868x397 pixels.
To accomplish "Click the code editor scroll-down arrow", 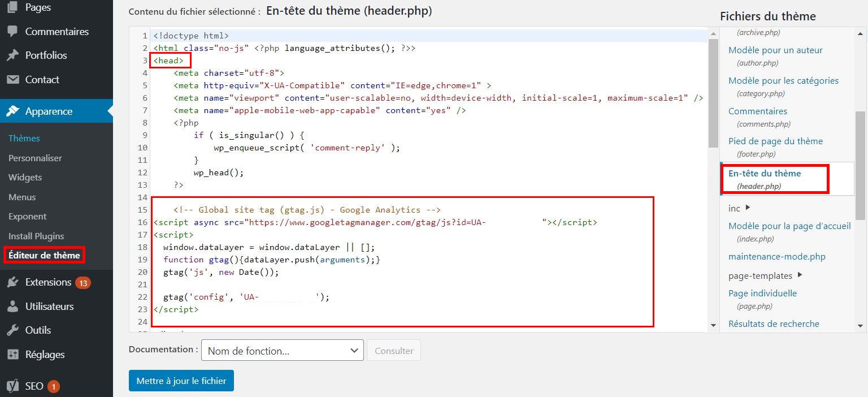I will click(x=713, y=325).
